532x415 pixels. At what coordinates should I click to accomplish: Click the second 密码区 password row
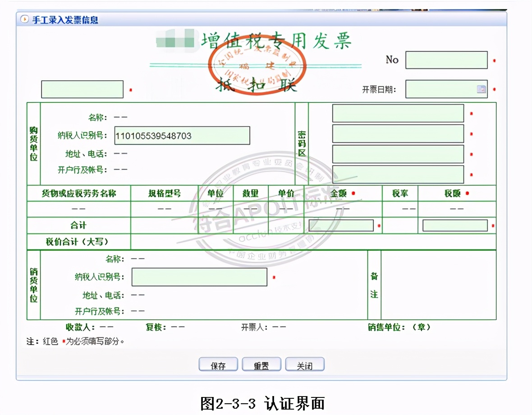398,134
